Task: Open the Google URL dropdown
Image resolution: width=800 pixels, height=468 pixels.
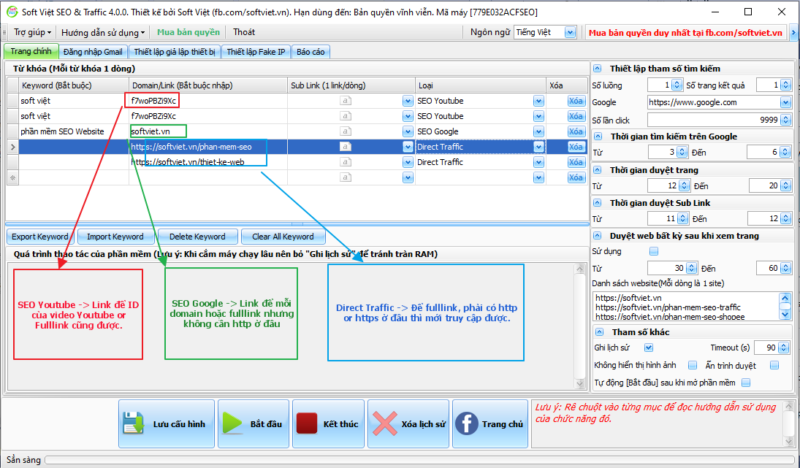Action: click(x=785, y=103)
